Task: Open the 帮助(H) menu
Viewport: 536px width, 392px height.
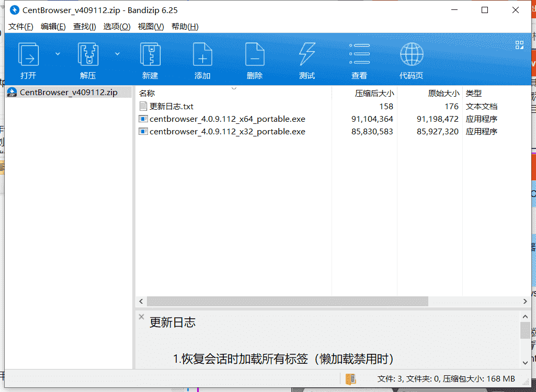Action: tap(185, 27)
